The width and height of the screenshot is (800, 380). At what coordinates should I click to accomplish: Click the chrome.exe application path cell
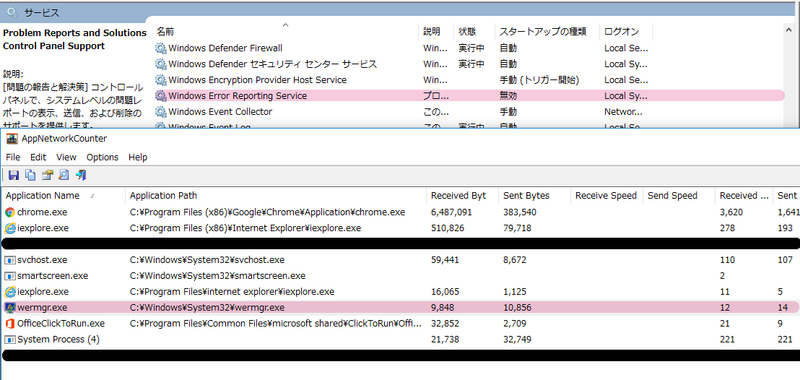click(x=267, y=212)
